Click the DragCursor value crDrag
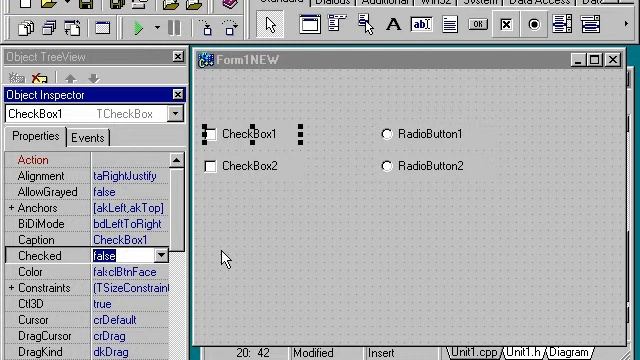Screen dimensions: 640x360 (x=109, y=336)
